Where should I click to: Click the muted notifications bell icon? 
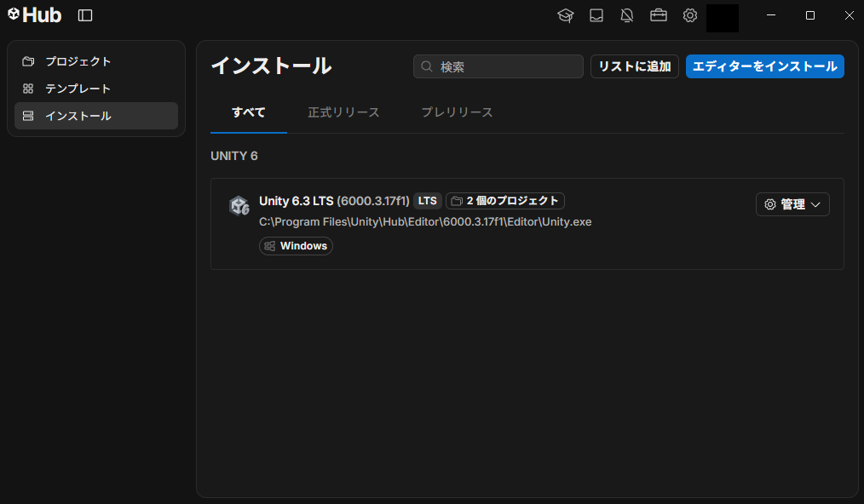[x=627, y=15]
